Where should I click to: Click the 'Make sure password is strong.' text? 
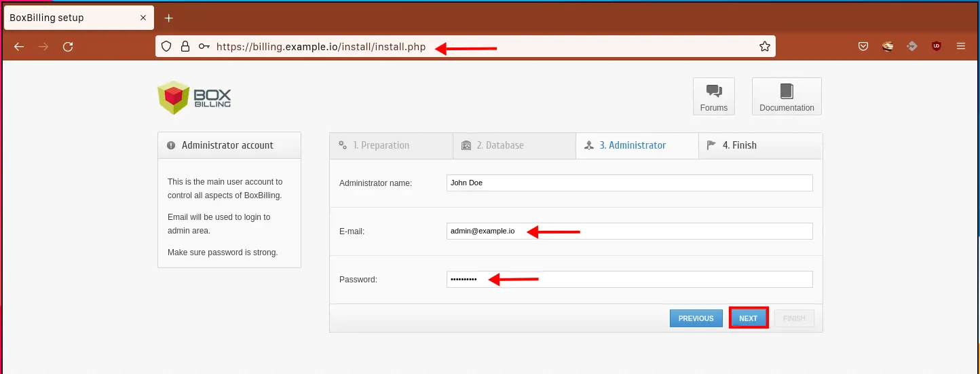click(x=223, y=253)
